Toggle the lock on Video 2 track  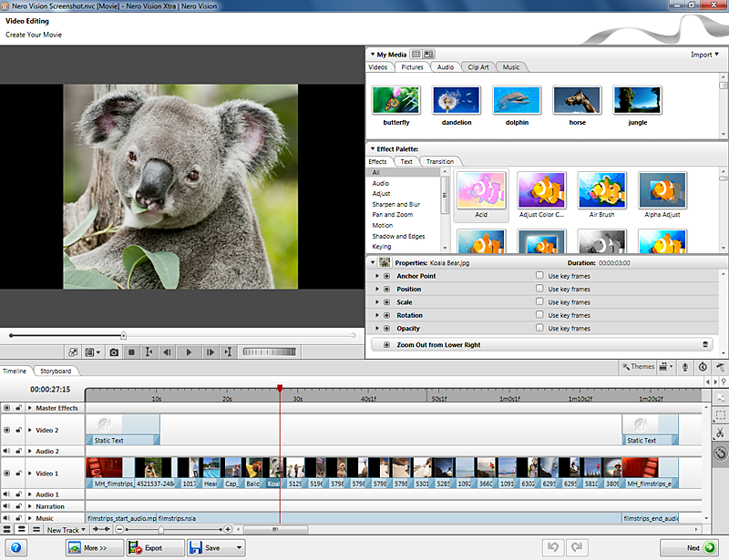(18, 430)
